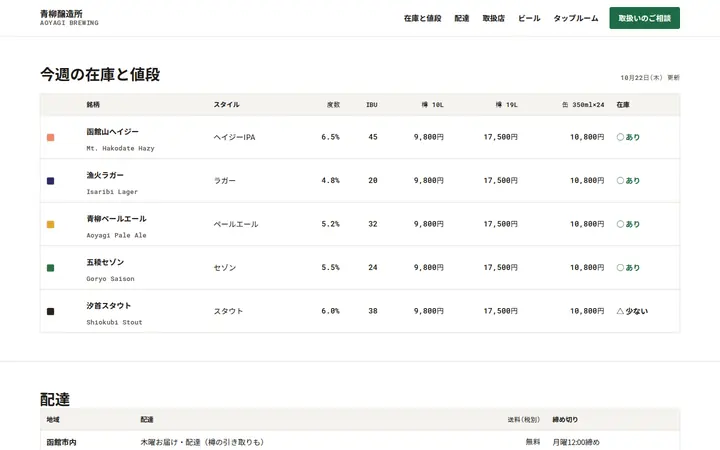Click the 6.5% alcohol value

331,137
